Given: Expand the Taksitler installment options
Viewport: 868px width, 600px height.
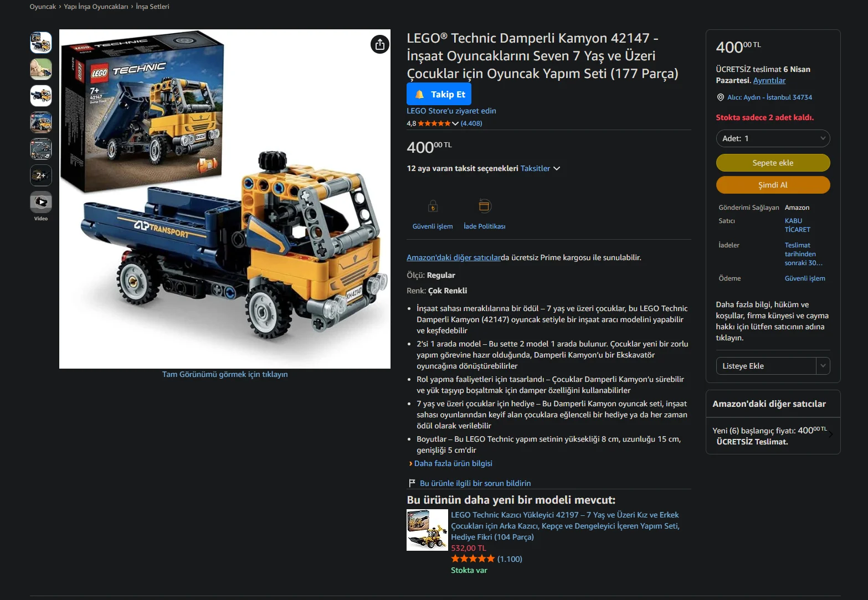Looking at the screenshot, I should tap(540, 168).
